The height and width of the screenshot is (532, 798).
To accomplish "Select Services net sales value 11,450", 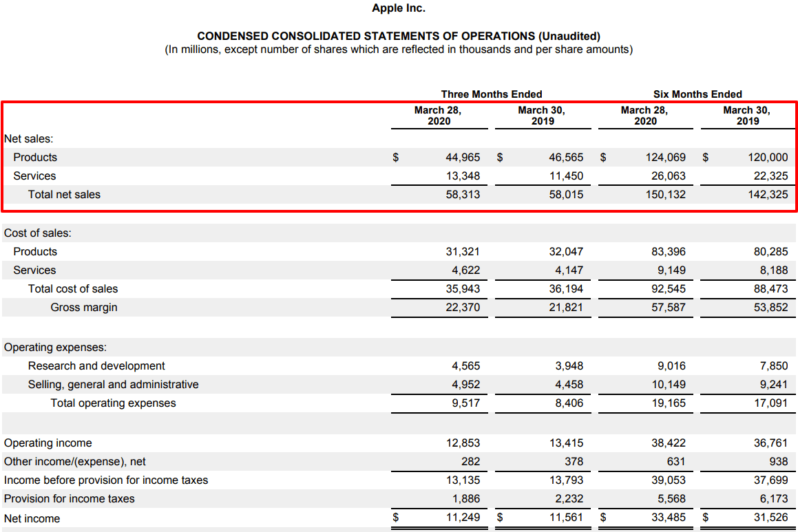I will 566,176.
